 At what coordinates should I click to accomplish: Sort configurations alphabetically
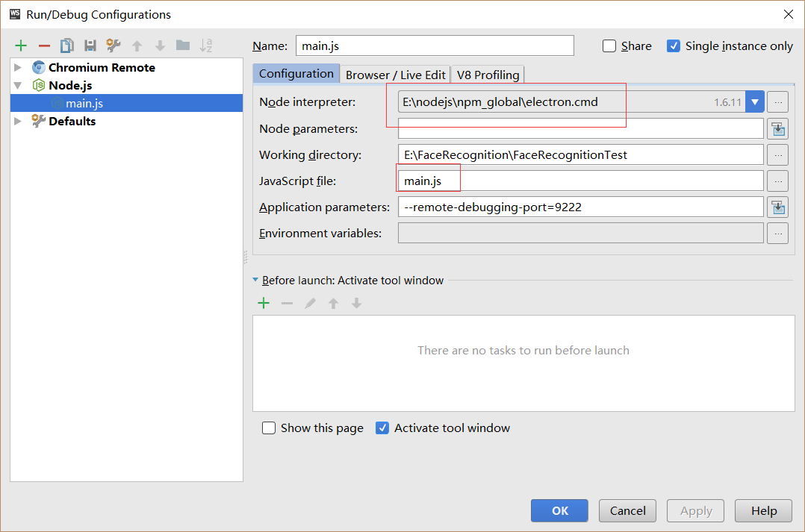tap(206, 46)
